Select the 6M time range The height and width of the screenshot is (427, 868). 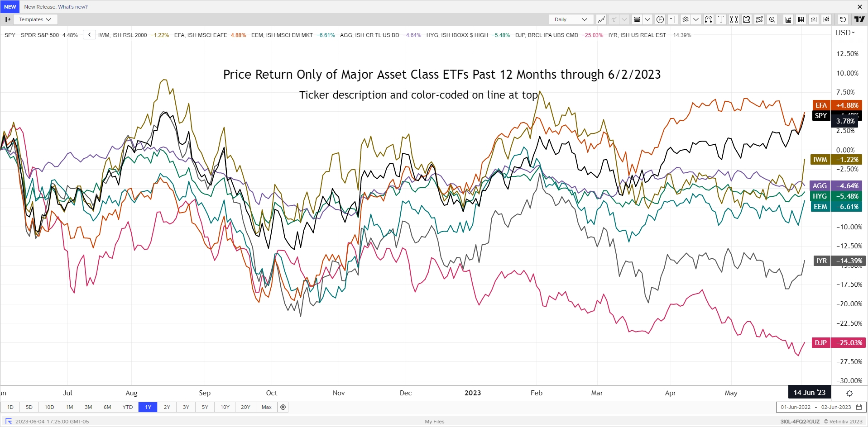[107, 407]
